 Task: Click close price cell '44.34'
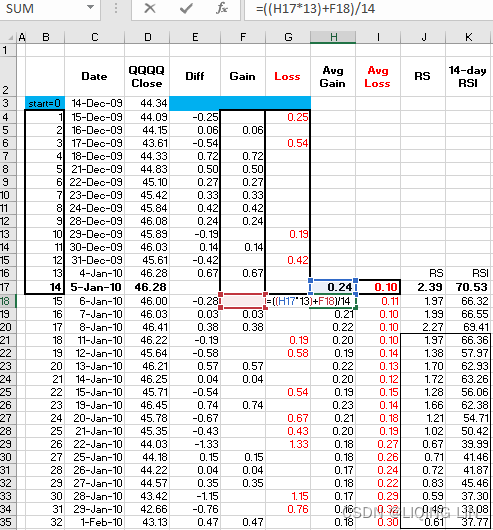pyautogui.click(x=147, y=103)
